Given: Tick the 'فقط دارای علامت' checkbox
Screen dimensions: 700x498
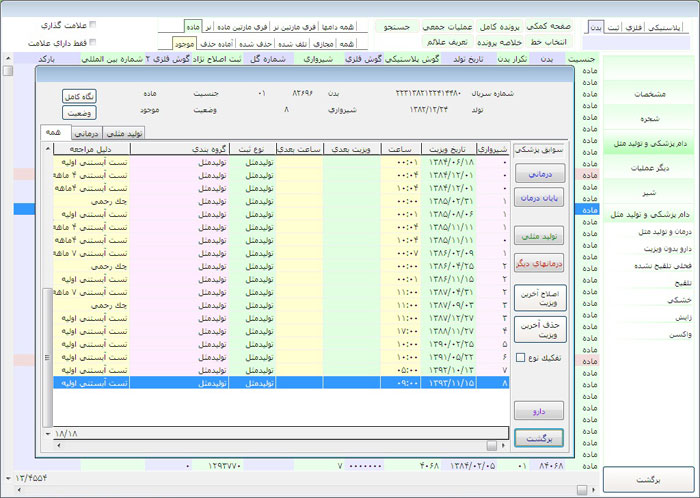Looking at the screenshot, I should (x=92, y=42).
